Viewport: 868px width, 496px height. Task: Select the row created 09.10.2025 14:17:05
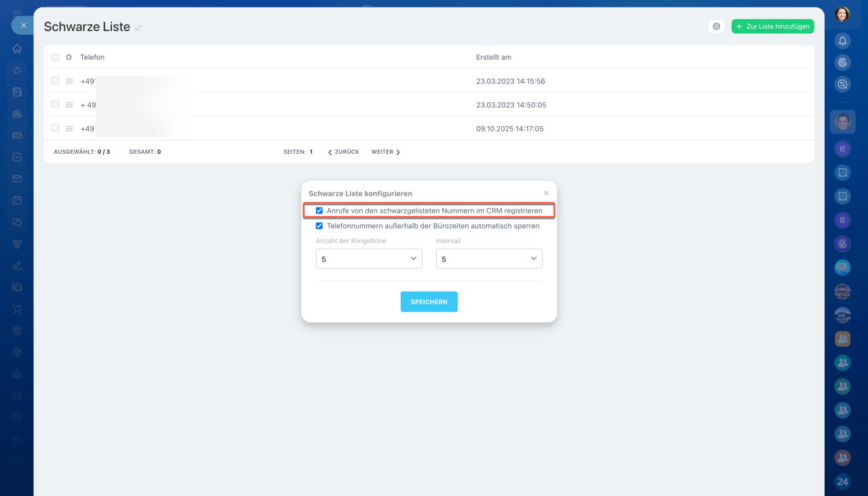(55, 128)
